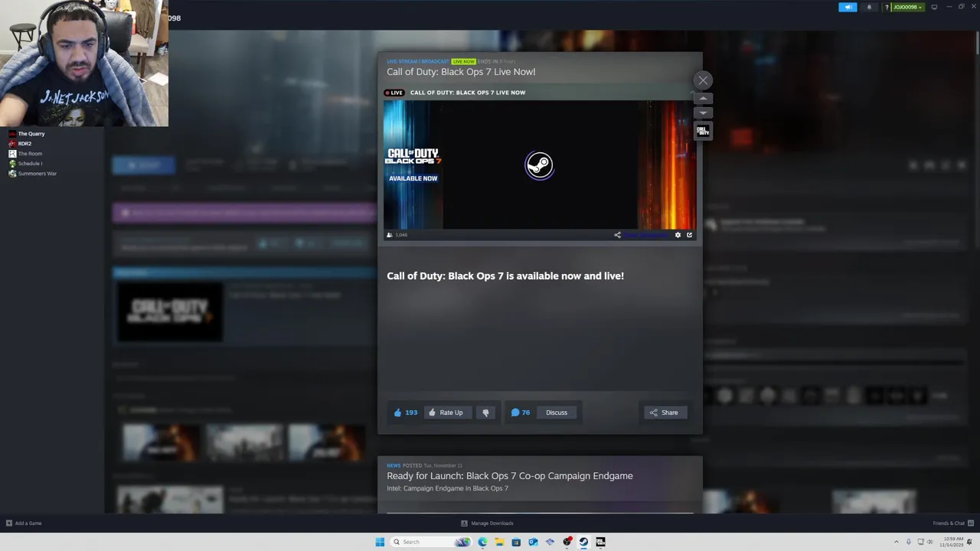Go to next news post with down arrow
The width and height of the screenshot is (980, 551).
click(703, 112)
